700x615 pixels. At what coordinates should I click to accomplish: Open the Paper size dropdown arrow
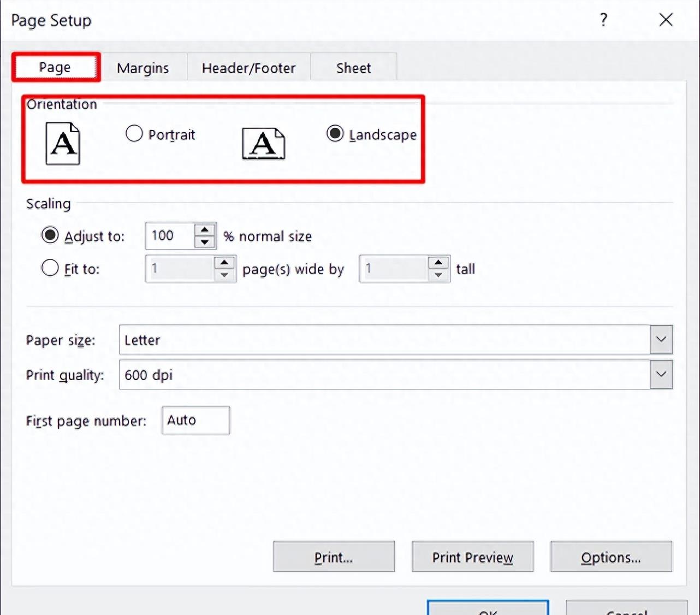click(x=661, y=340)
